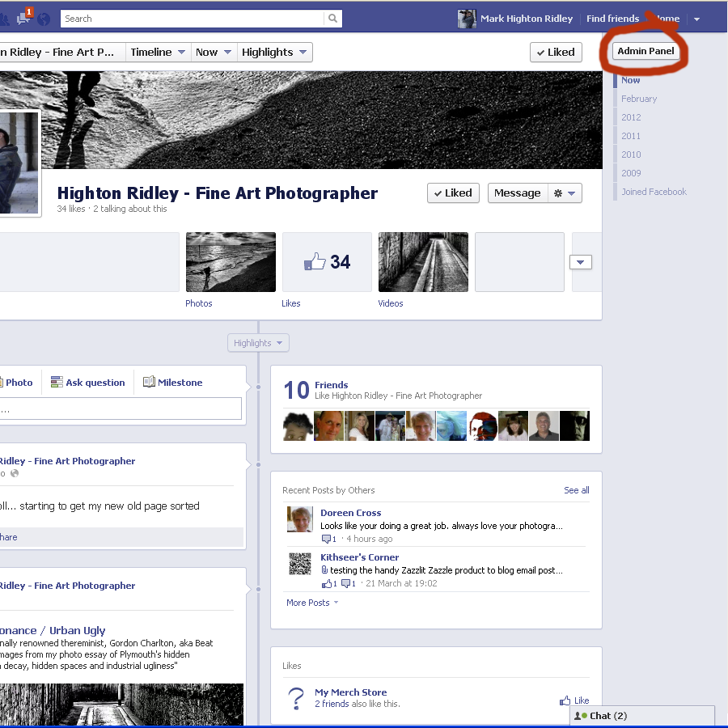Click the Photo composer option
The height and width of the screenshot is (728, 728).
(x=16, y=382)
